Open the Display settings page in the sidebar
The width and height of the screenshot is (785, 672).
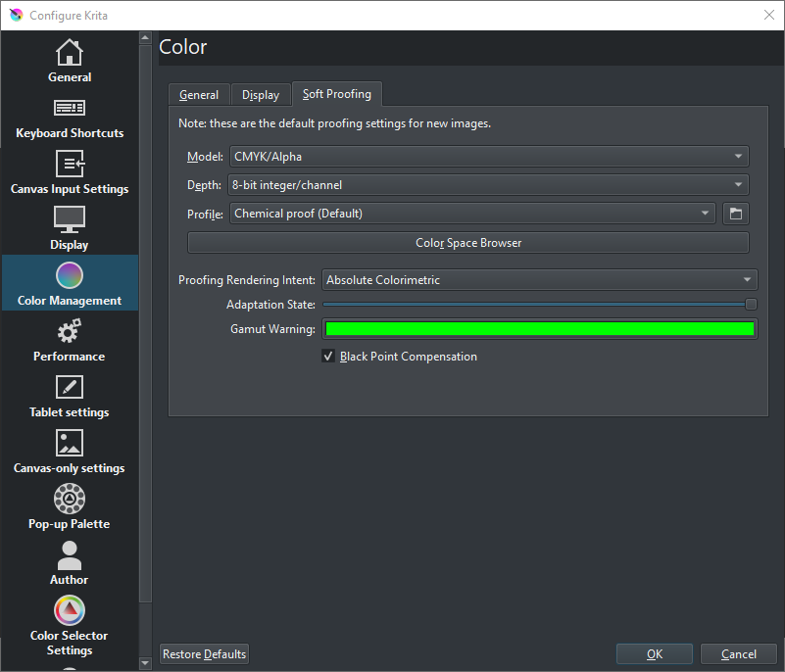[70, 228]
